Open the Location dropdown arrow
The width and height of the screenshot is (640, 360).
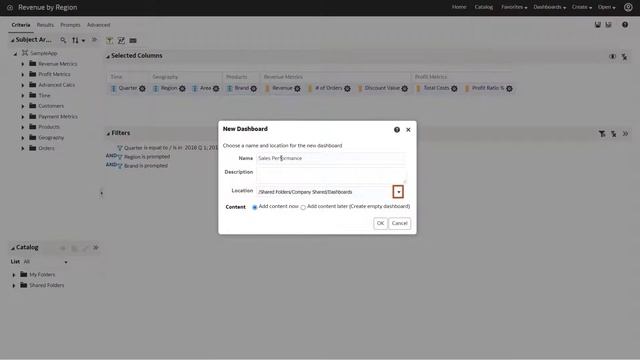[x=398, y=192]
